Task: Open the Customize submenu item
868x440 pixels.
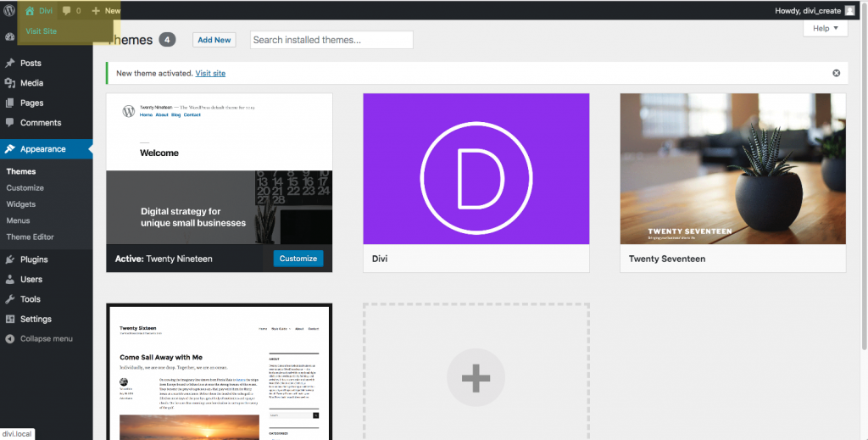Action: tap(25, 187)
